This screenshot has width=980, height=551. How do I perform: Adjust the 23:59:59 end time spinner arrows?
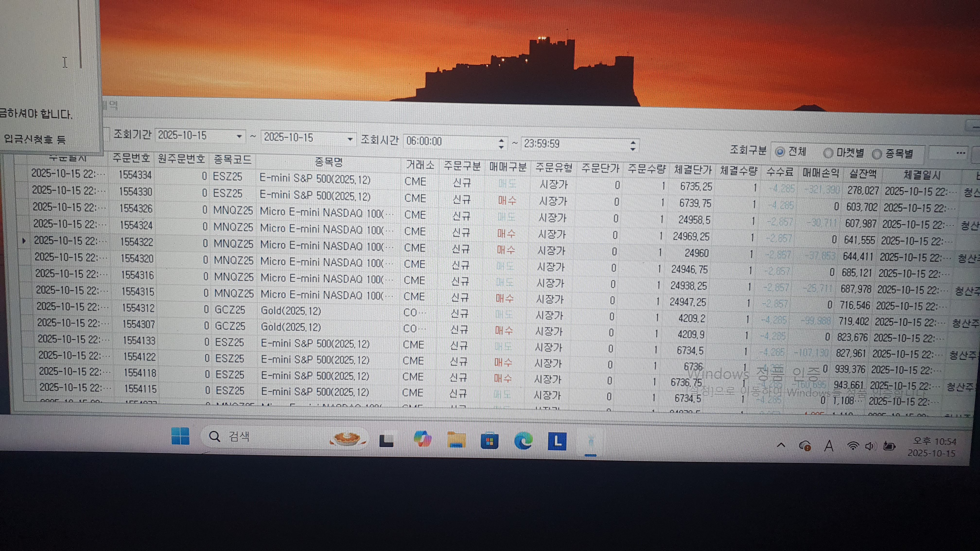[x=633, y=146]
